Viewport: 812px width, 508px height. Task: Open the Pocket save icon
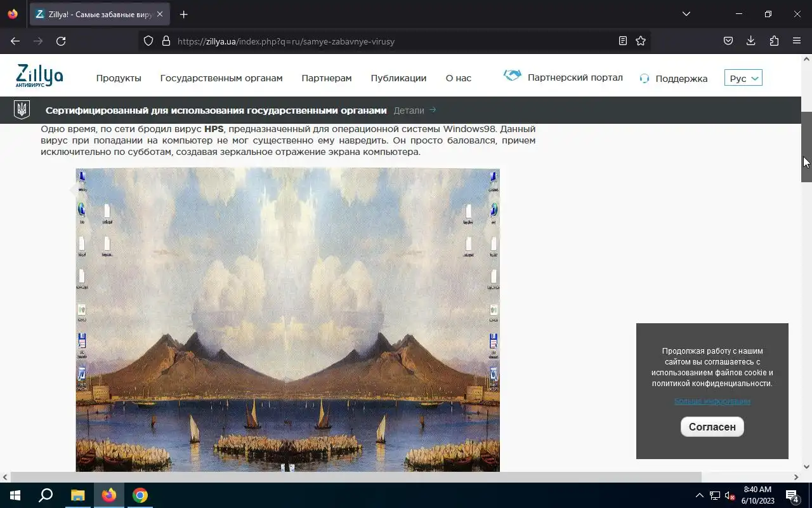[728, 41]
